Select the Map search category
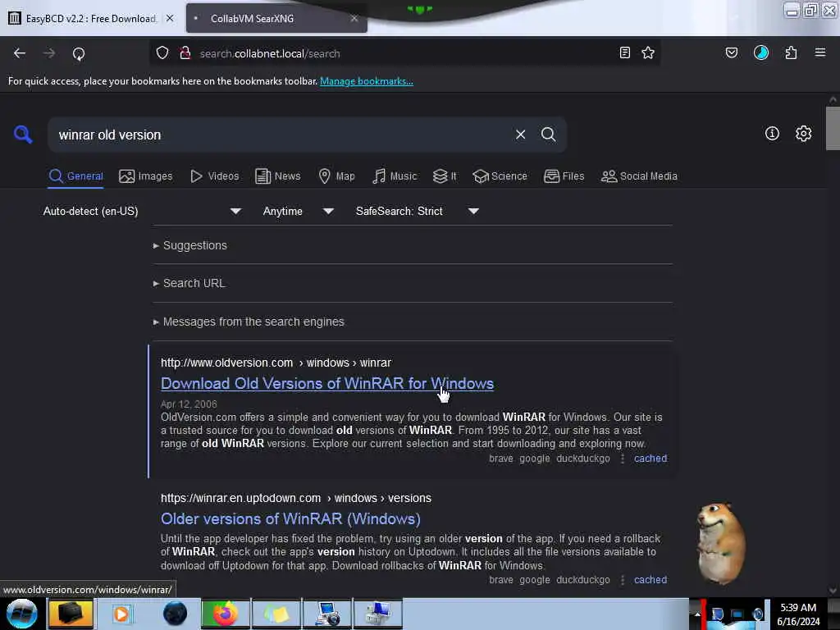Image resolution: width=840 pixels, height=630 pixels. click(x=337, y=176)
